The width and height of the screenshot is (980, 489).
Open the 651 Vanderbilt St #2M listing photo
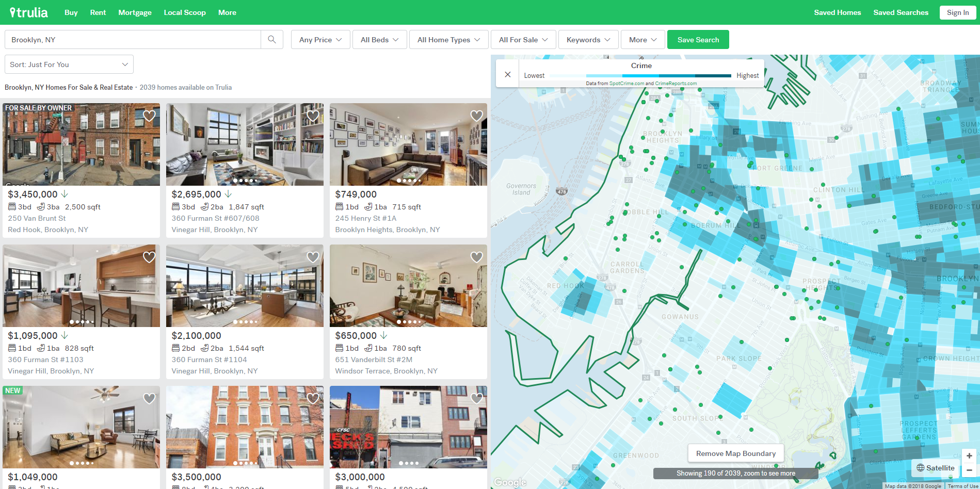[x=408, y=286]
